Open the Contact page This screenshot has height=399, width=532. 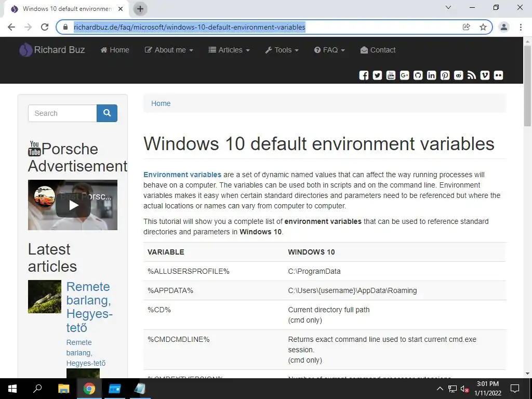[378, 50]
